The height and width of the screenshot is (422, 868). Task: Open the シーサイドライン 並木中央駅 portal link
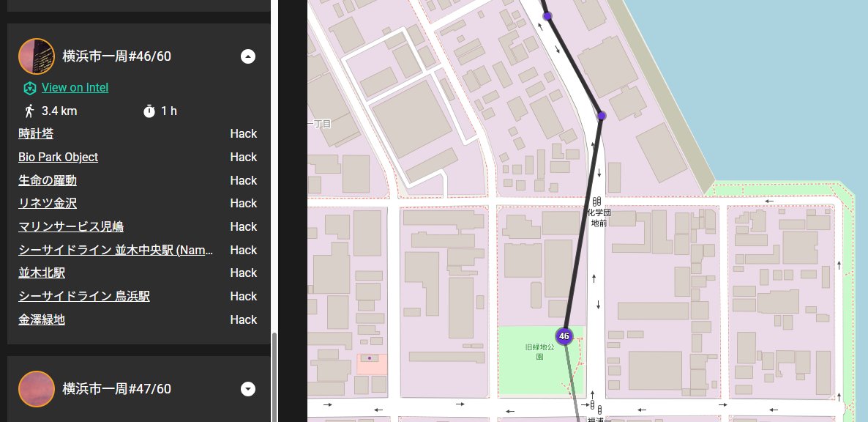coord(116,251)
